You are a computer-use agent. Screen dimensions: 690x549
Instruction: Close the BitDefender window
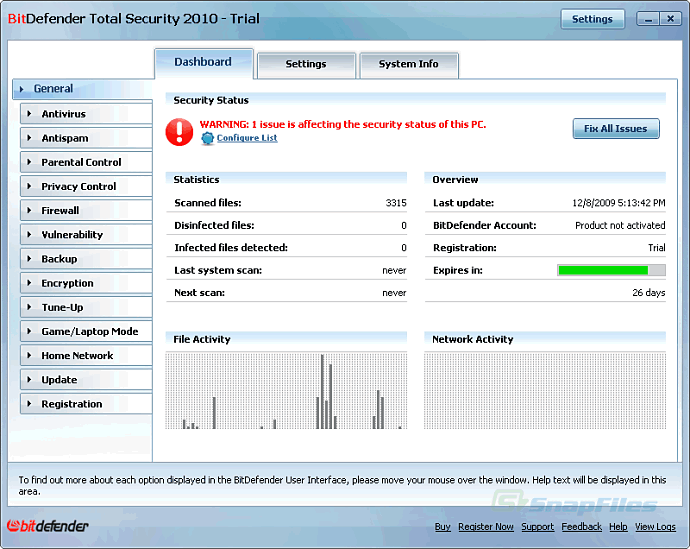pos(671,19)
